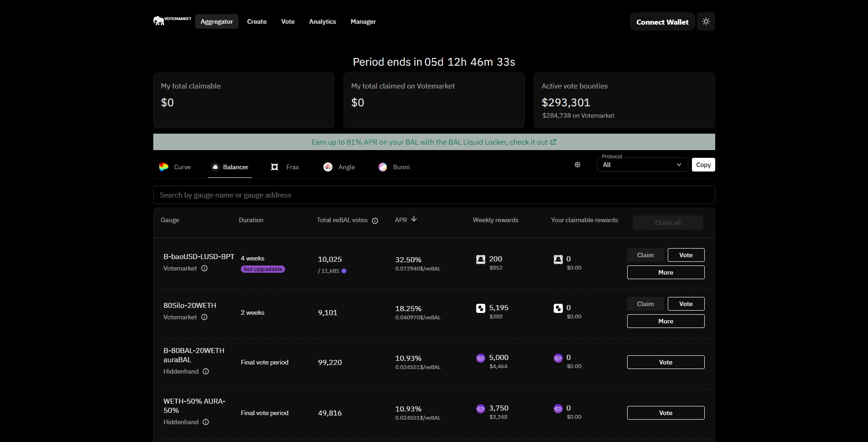This screenshot has height=442, width=868.
Task: Expand More options for B-baoUSD-LUSD-BPT
Action: [665, 272]
